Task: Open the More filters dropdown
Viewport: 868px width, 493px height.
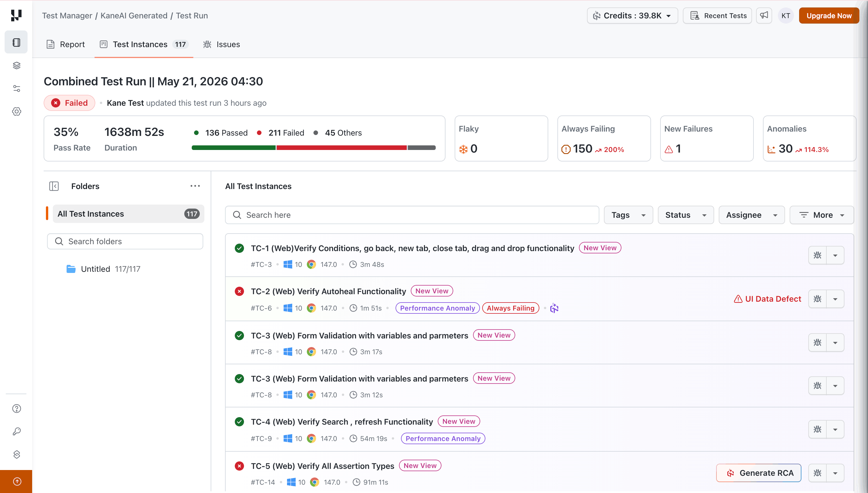Action: [821, 215]
